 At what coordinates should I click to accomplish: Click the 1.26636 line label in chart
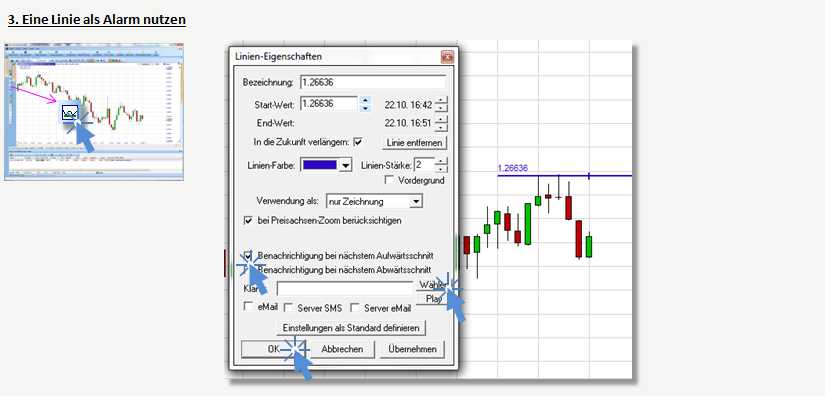click(512, 168)
